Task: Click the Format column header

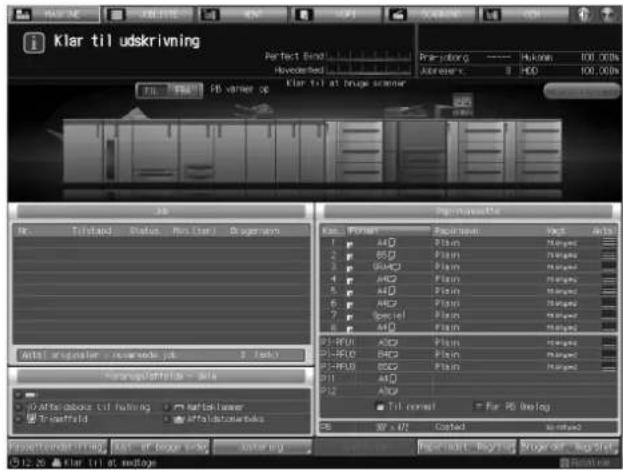Action: coord(389,230)
